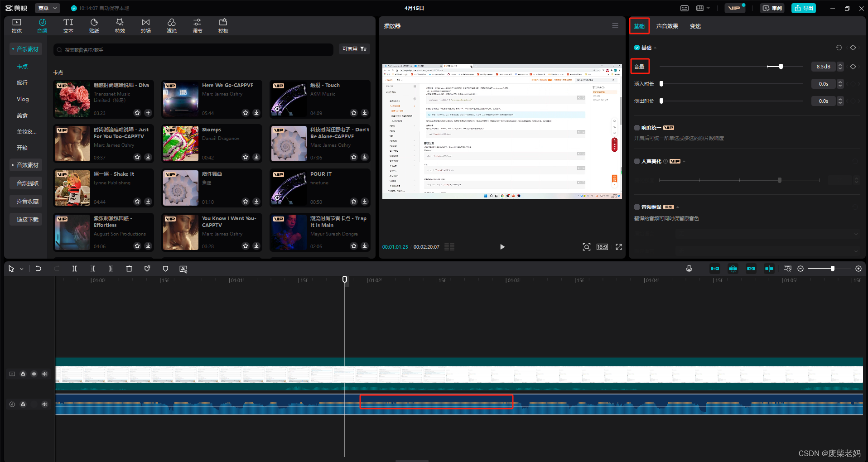
Task: Click the player fullscreen expand icon
Action: tap(619, 247)
